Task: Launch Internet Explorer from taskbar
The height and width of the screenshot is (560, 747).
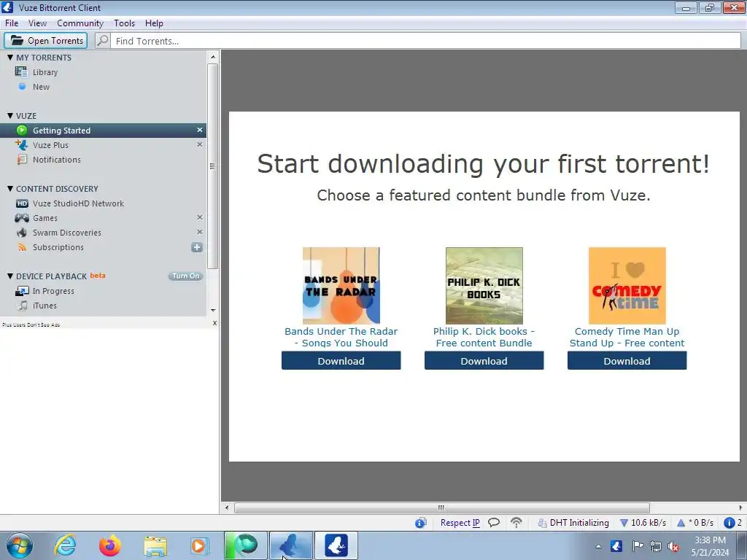Action: tap(65, 545)
